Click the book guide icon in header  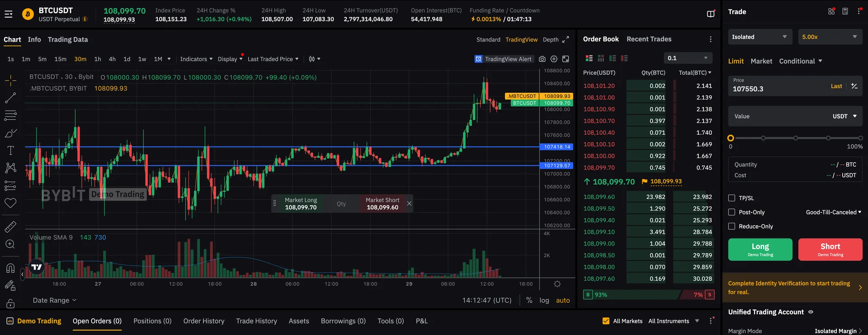[x=711, y=14]
